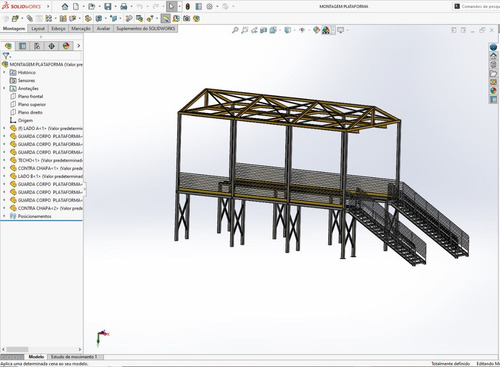Open a file with the Open icon
The width and height of the screenshot is (500, 367).
[91, 6]
